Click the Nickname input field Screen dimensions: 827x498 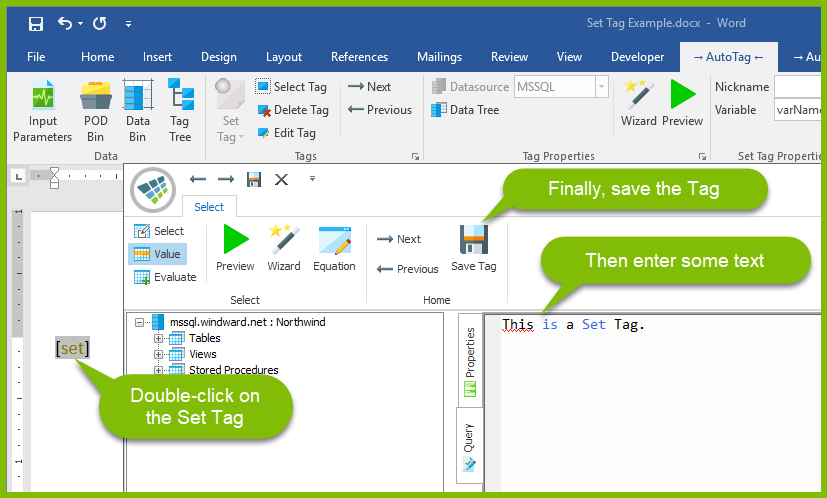(797, 87)
